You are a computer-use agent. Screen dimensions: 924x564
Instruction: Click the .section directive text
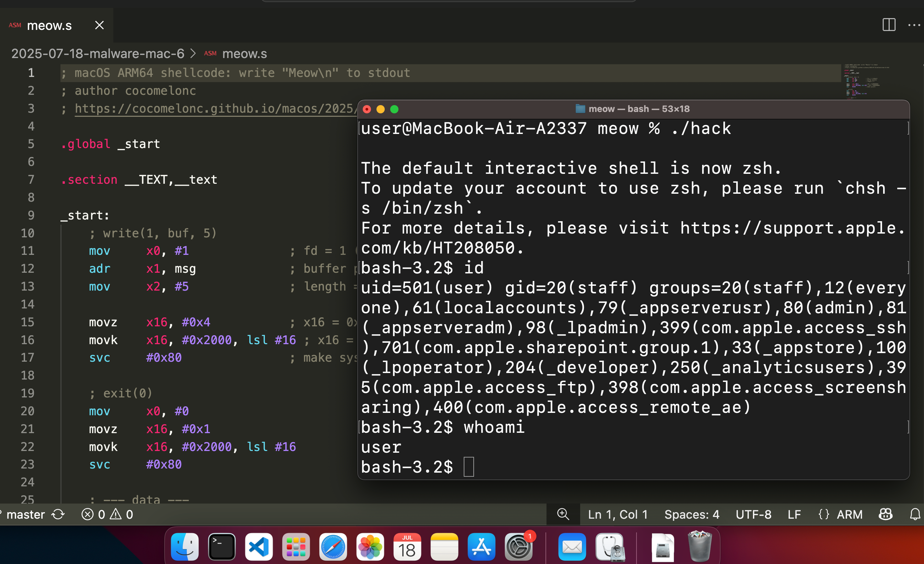89,180
